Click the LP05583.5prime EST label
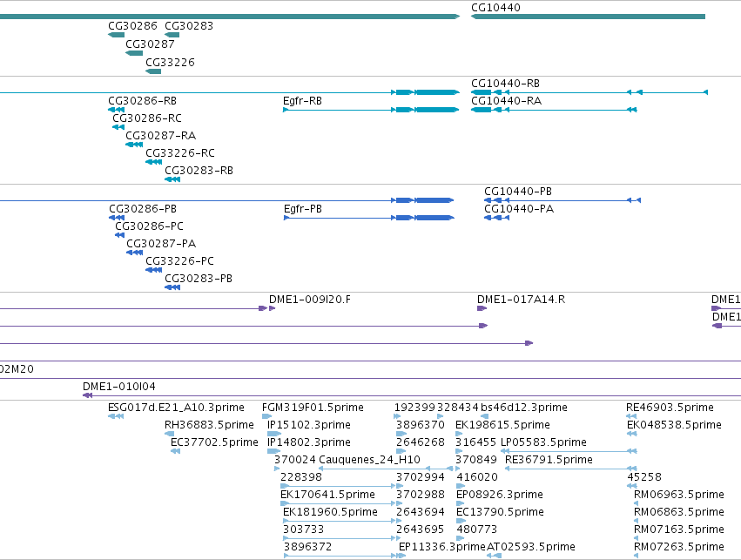 (543, 442)
